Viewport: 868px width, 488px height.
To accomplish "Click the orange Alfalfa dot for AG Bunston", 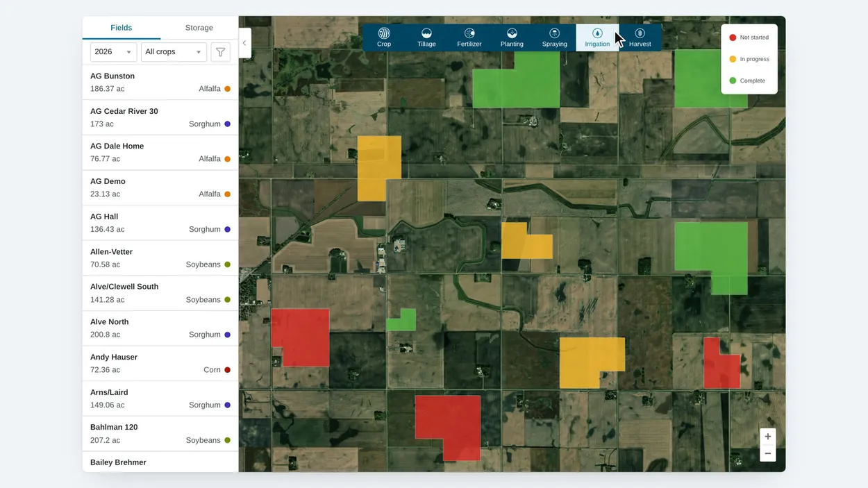I will point(227,89).
